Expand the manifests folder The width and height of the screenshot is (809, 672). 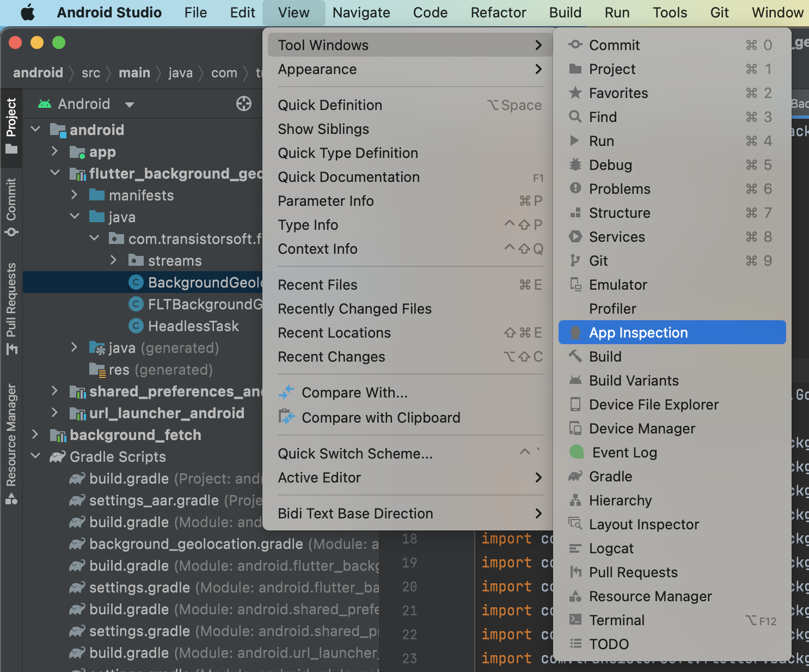(x=75, y=195)
